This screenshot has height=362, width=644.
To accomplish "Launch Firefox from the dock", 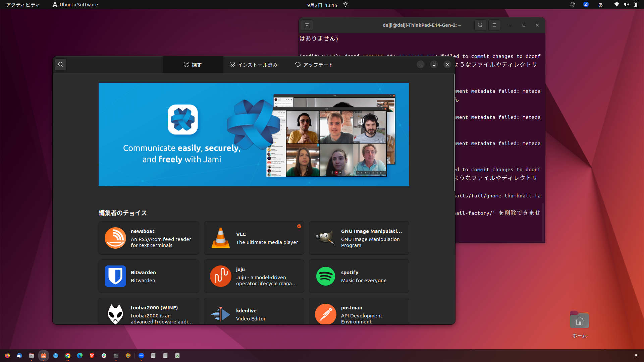I will pyautogui.click(x=7, y=356).
